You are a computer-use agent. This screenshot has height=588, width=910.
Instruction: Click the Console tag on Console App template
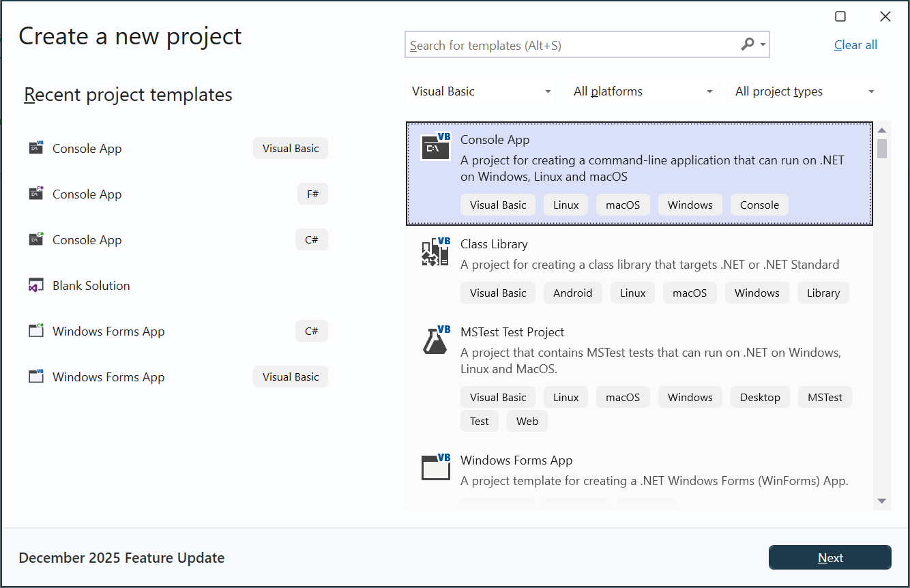coord(759,205)
